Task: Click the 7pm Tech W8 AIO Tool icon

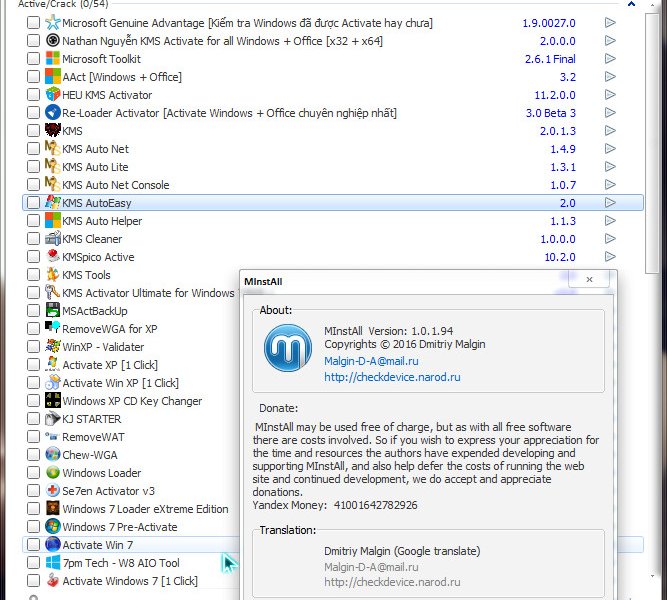Action: [x=53, y=563]
